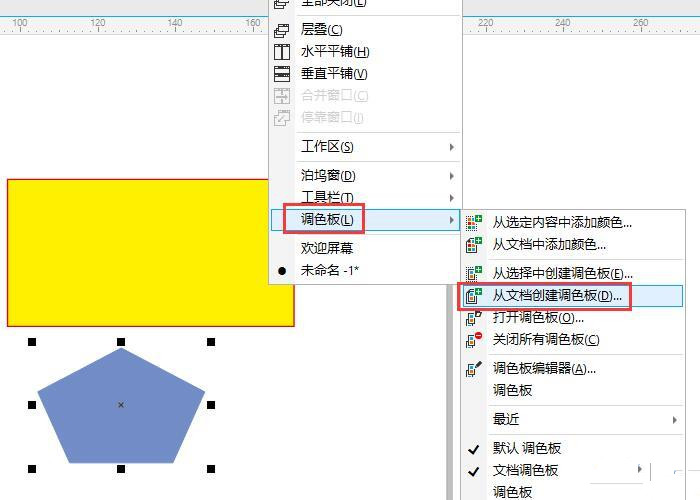
Task: Click the 调色板编辑器 icon
Action: pos(474,369)
